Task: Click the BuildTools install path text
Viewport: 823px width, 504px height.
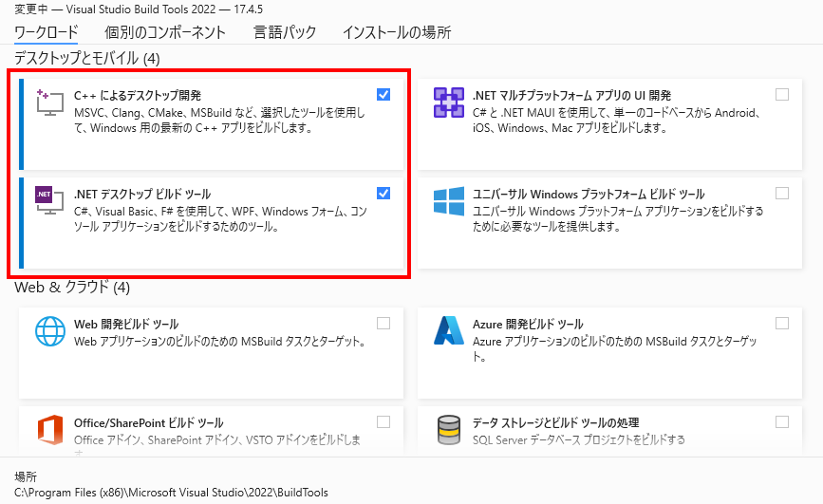Action: tap(171, 493)
